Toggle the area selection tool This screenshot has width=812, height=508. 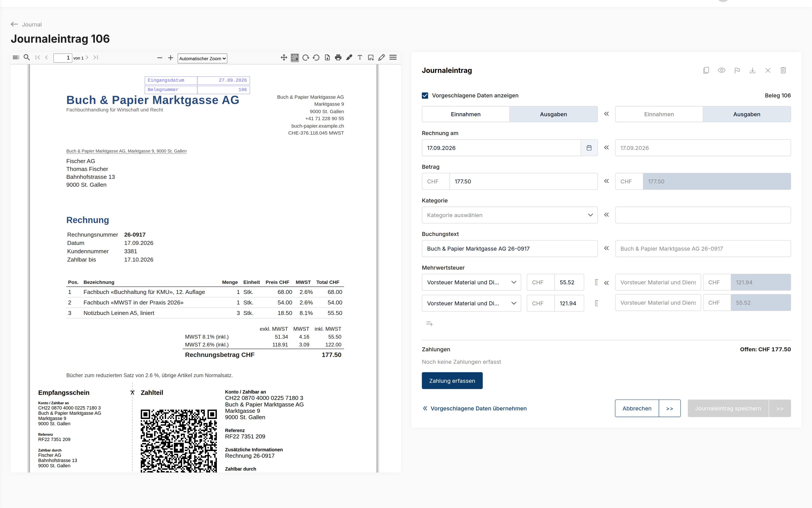[x=295, y=57]
